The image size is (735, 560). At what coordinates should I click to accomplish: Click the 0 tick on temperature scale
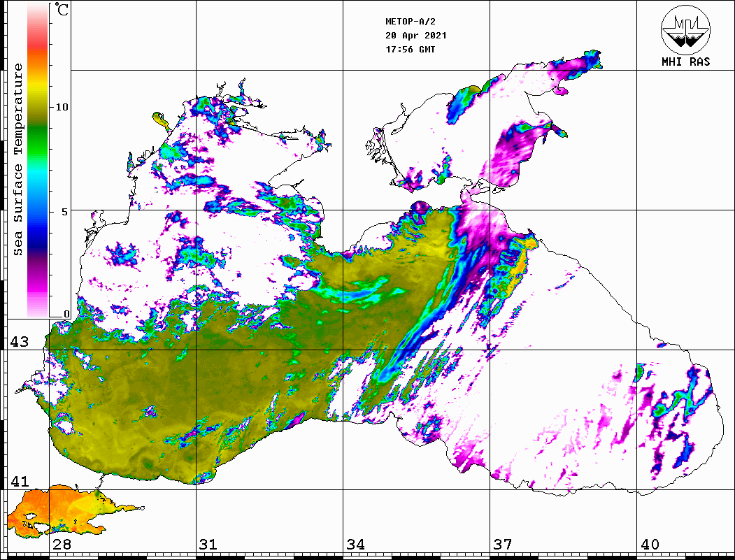tap(66, 314)
